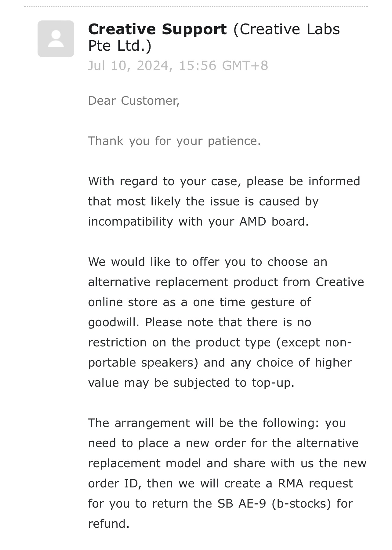This screenshot has height=550, width=392.
Task: Click the 'Thank you for your patience.' line
Action: [x=174, y=141]
